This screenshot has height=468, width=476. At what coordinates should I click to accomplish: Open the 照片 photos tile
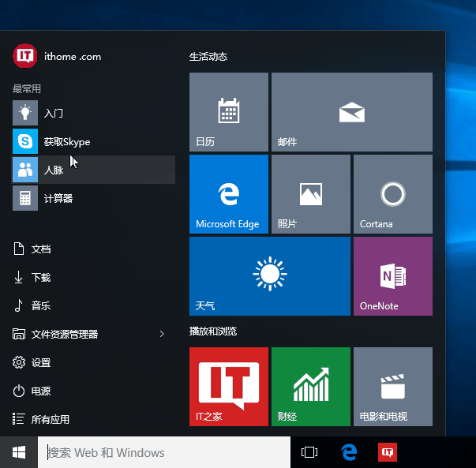coord(310,194)
